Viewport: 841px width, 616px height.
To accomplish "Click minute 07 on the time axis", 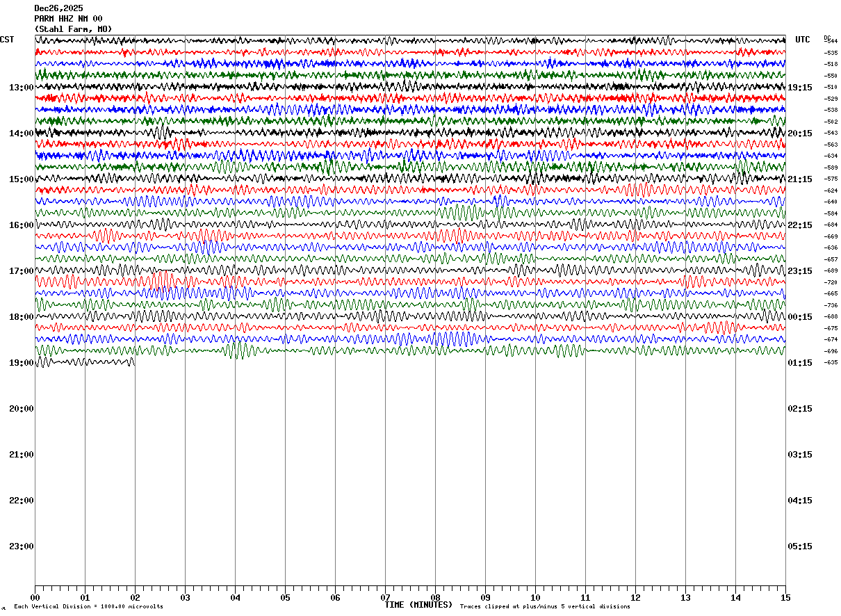I will 385,598.
